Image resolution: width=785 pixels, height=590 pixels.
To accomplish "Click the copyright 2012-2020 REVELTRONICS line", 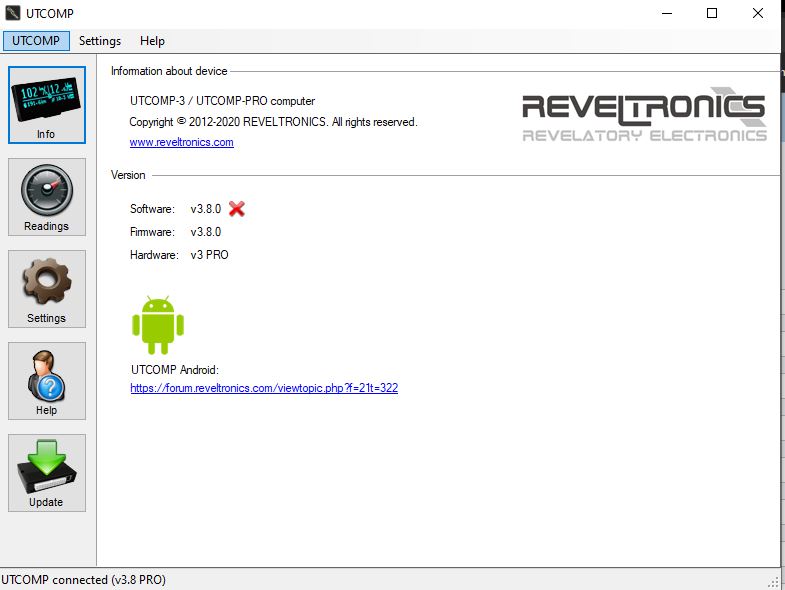I will (273, 122).
